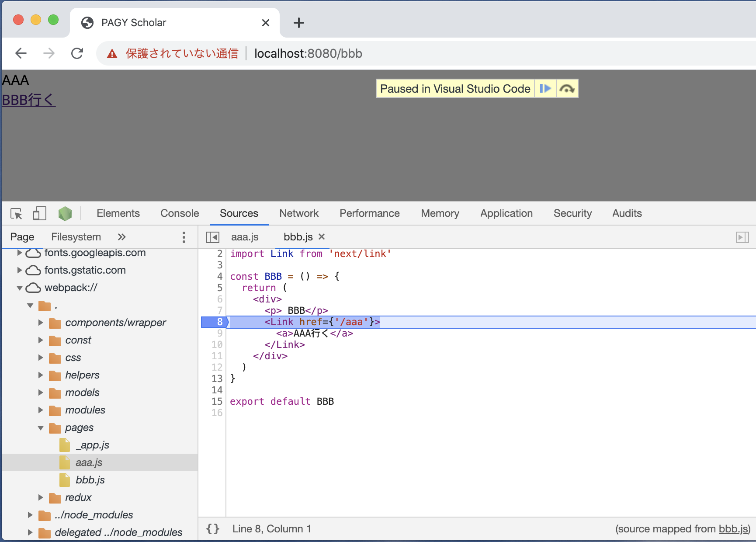Click the address bar URL localhost:8080/bbb
The image size is (756, 542).
coord(308,53)
